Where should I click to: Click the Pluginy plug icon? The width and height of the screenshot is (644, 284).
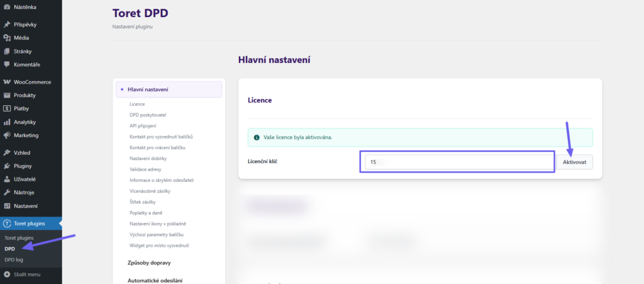pyautogui.click(x=6, y=166)
